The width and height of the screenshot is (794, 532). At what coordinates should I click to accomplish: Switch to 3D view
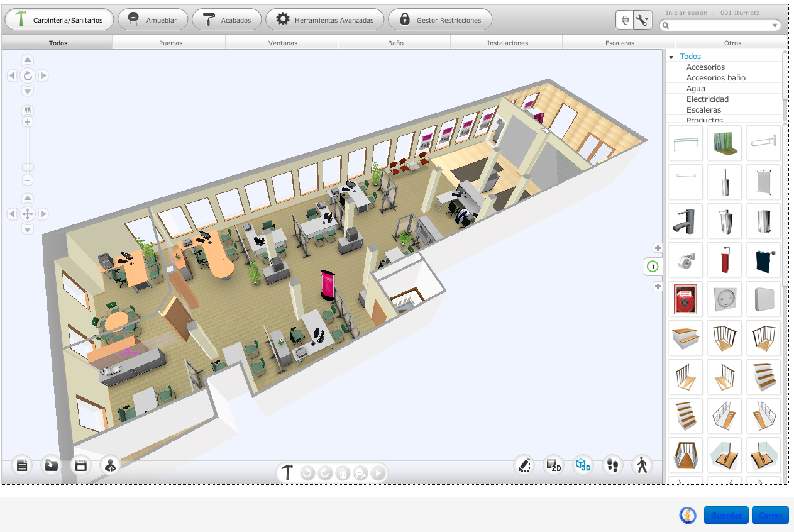click(583, 465)
